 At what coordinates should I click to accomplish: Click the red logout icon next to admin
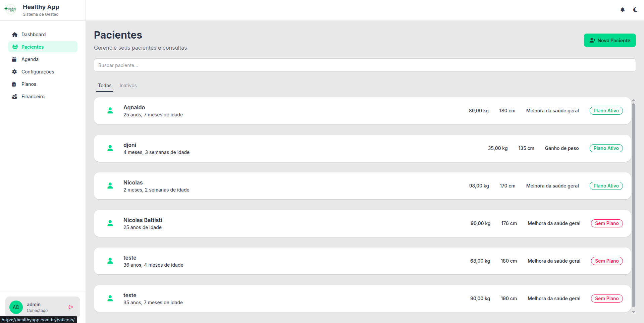71,307
